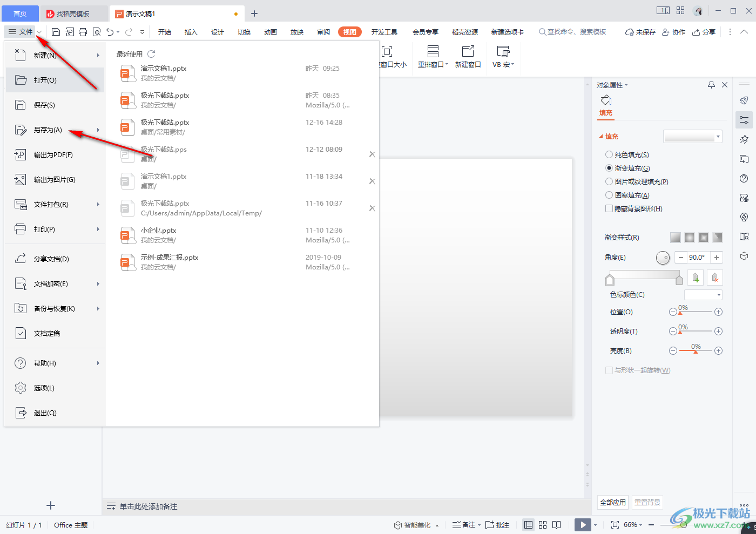Viewport: 756px width, 534px height.
Task: Click the angle dial control
Action: pyautogui.click(x=663, y=258)
